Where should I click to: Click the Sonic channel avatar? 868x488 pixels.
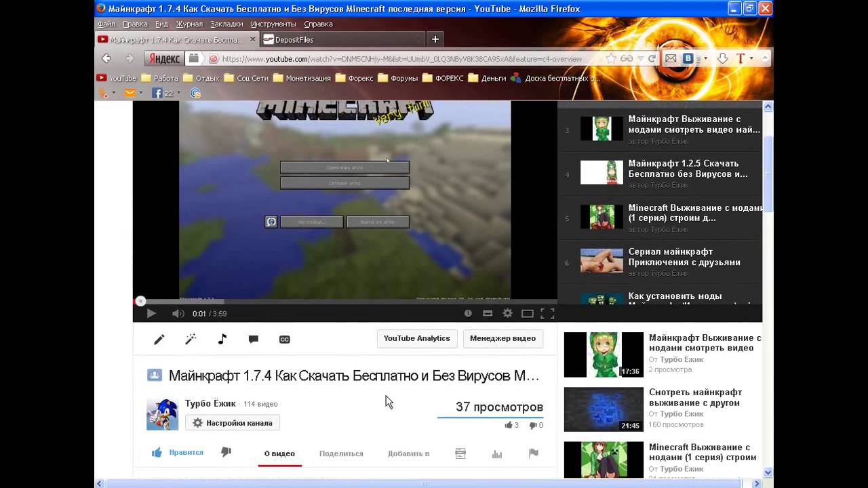[162, 414]
